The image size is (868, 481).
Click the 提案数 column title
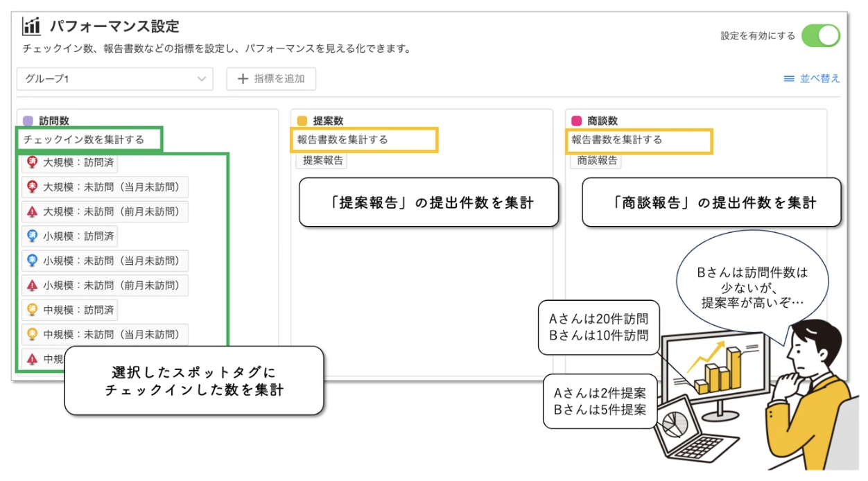tap(328, 121)
